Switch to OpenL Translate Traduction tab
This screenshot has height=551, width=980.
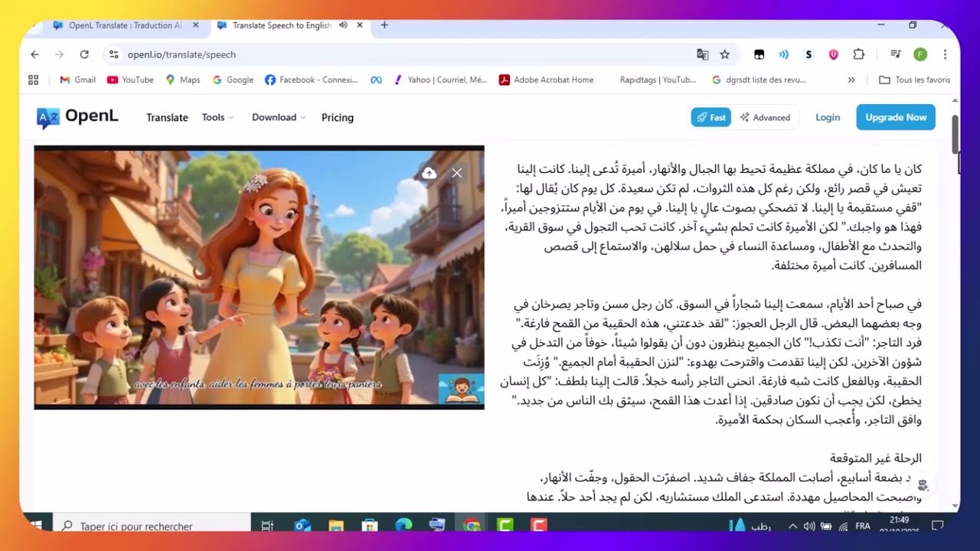pos(126,25)
